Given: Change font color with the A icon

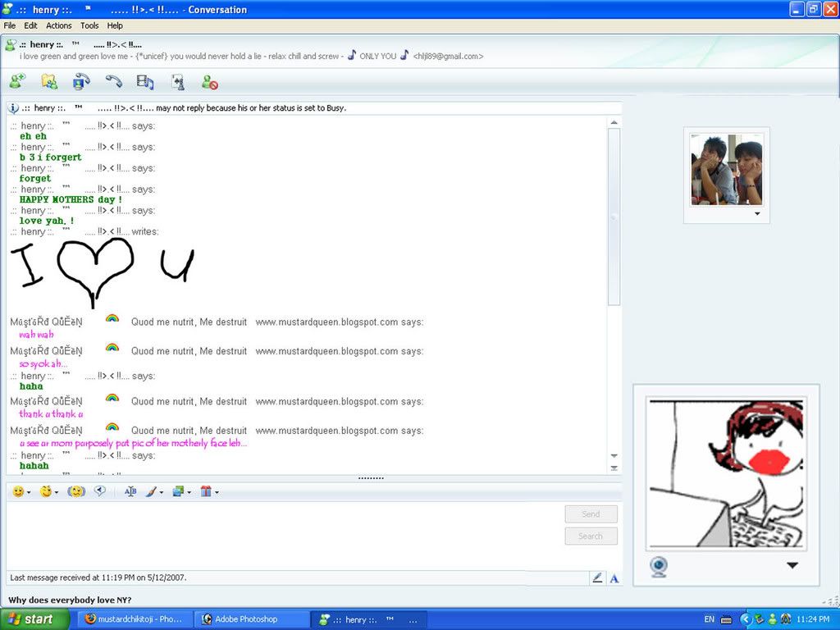Looking at the screenshot, I should [614, 577].
